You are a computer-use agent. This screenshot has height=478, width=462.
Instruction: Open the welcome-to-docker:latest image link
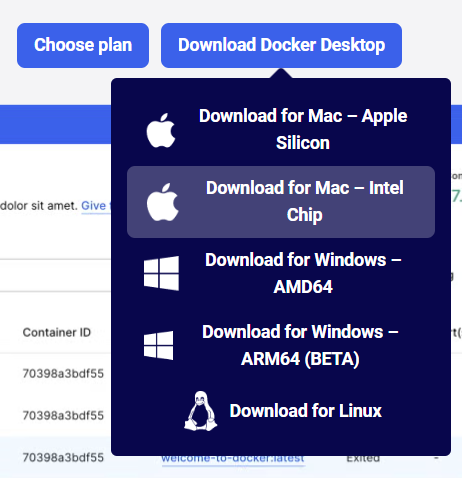pos(233,459)
